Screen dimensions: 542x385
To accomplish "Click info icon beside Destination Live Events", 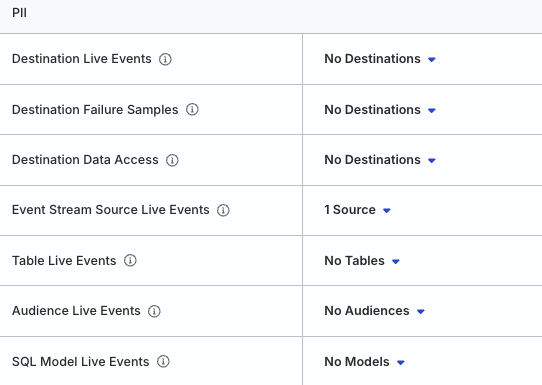I will pos(165,59).
